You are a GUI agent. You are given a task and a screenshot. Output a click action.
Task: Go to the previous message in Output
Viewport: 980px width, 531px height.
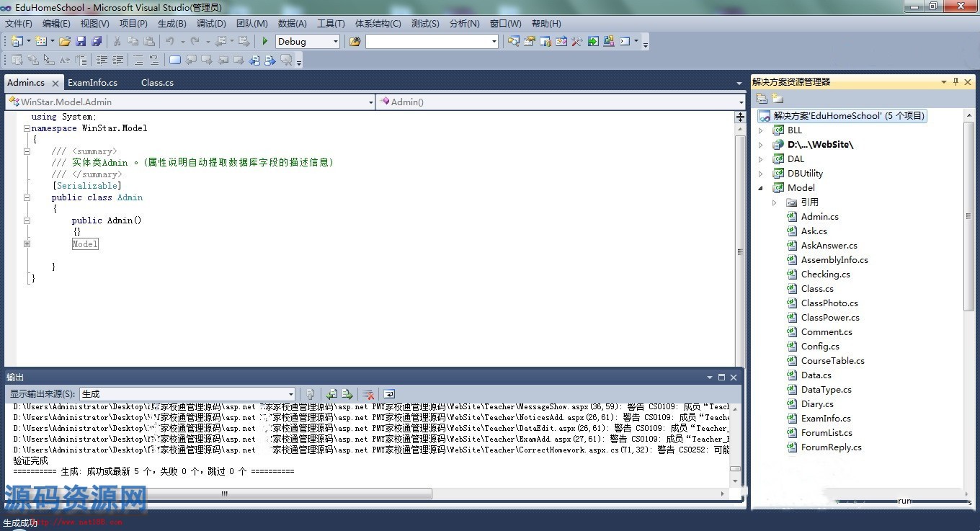point(331,394)
